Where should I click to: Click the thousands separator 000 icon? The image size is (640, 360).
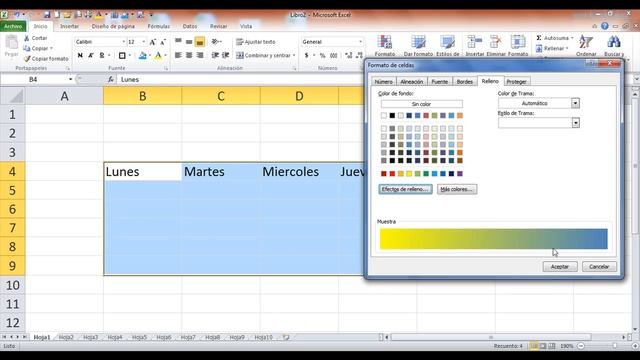[333, 55]
